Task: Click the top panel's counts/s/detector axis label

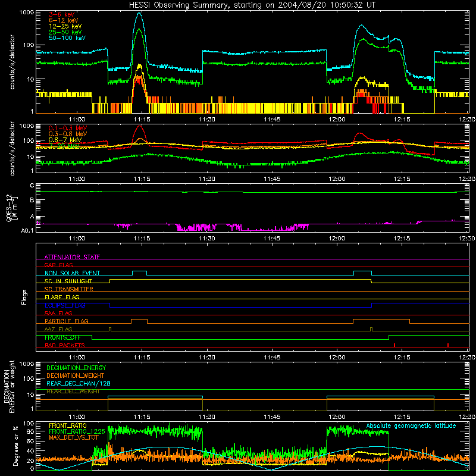Action: (12, 62)
